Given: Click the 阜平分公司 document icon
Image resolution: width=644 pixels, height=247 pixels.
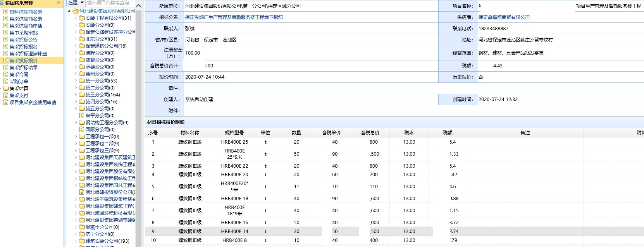Looking at the screenshot, I should pyautogui.click(x=82, y=115).
